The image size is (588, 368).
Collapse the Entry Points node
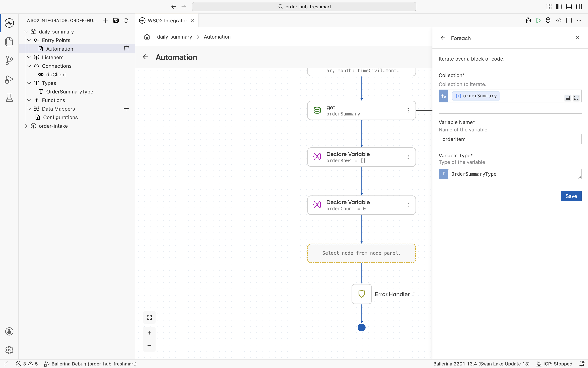pos(29,40)
